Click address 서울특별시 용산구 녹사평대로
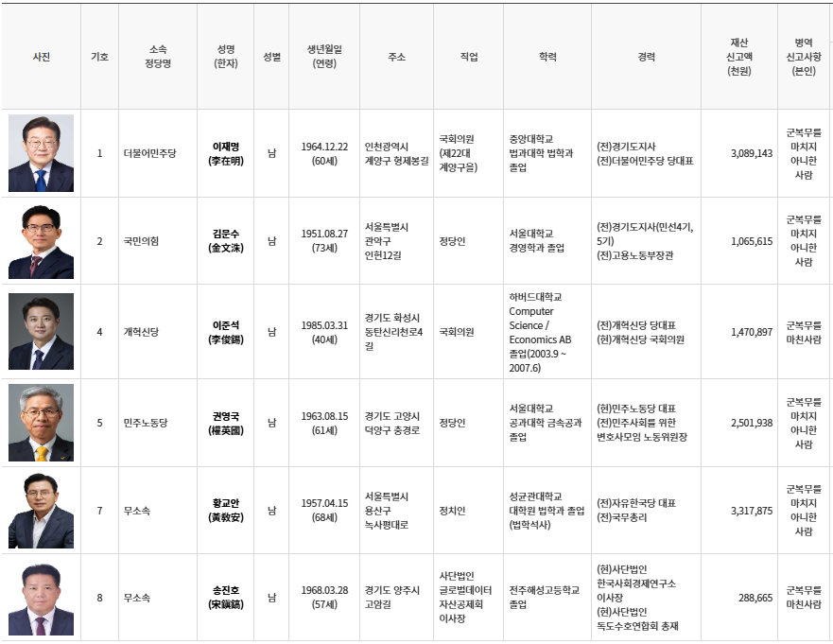The height and width of the screenshot is (644, 833). (x=386, y=510)
